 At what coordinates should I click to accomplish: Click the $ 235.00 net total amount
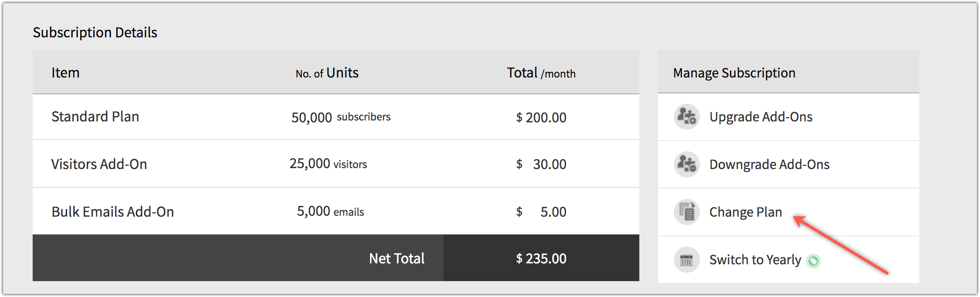coord(541,258)
